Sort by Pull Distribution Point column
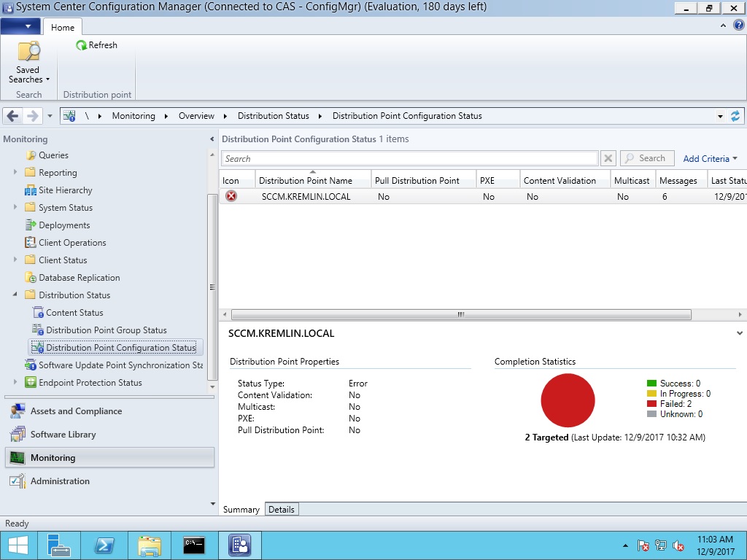747x560 pixels. pos(424,180)
